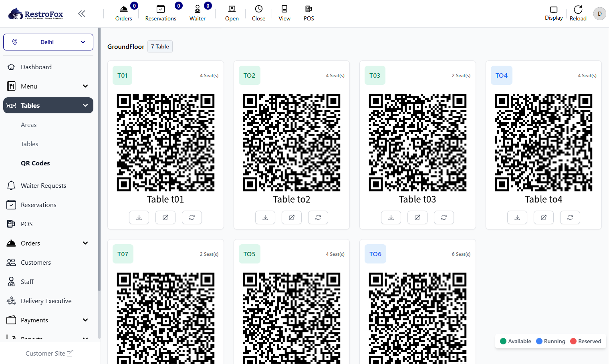The image size is (609, 364).
Task: Regenerate QR code for Table t01
Action: (x=192, y=217)
